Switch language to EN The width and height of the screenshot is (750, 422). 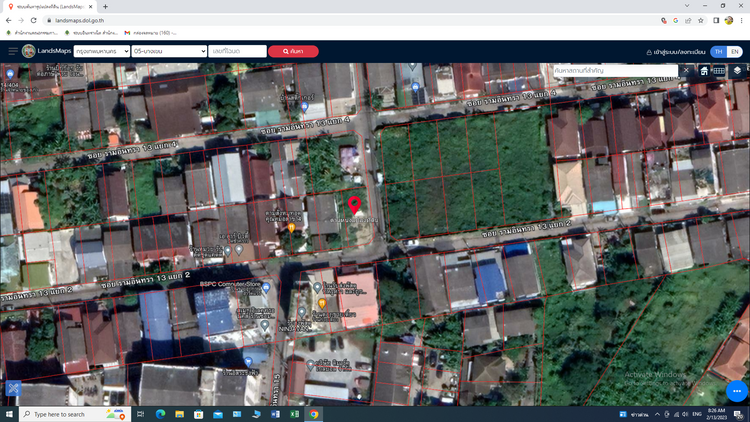(735, 51)
